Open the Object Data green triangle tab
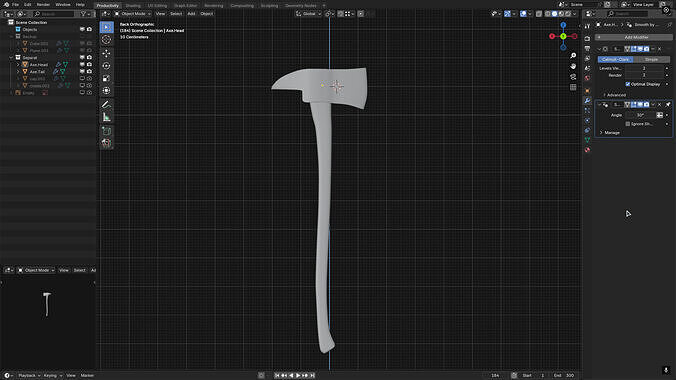The image size is (676, 380). click(587, 140)
